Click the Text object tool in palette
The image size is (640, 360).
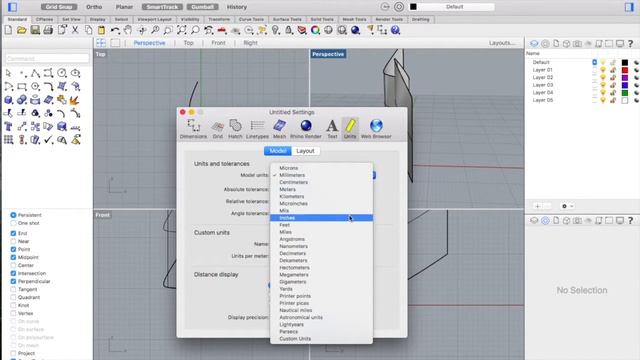coord(9,127)
